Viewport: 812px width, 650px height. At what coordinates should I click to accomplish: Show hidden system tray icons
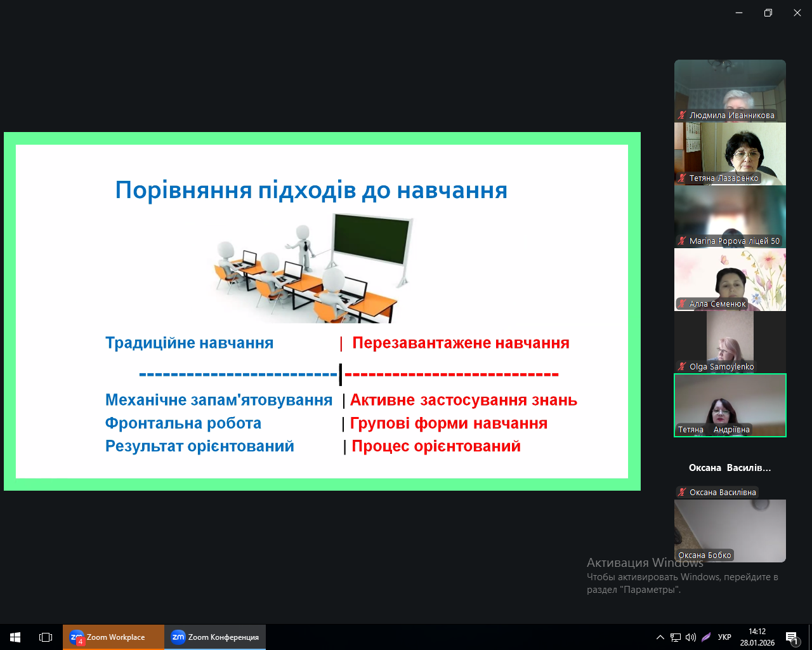click(x=660, y=637)
